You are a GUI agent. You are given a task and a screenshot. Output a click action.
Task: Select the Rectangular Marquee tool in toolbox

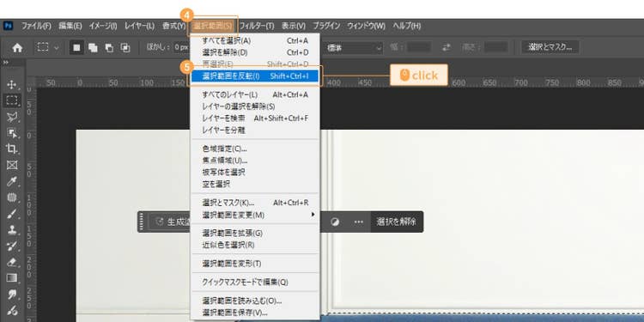pos(12,100)
